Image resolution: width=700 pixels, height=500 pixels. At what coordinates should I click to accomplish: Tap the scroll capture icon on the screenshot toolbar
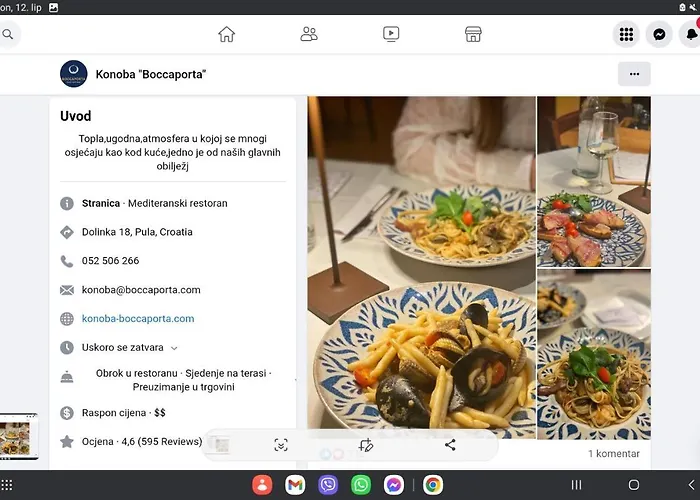click(281, 445)
